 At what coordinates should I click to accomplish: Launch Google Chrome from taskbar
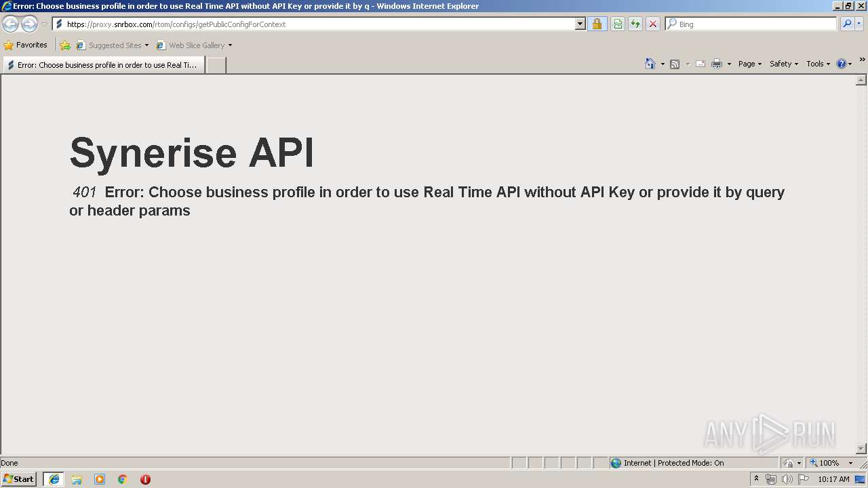123,479
